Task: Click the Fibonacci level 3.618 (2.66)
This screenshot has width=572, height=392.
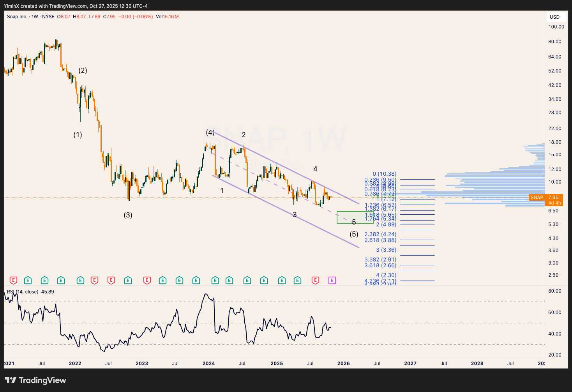Action: click(380, 266)
